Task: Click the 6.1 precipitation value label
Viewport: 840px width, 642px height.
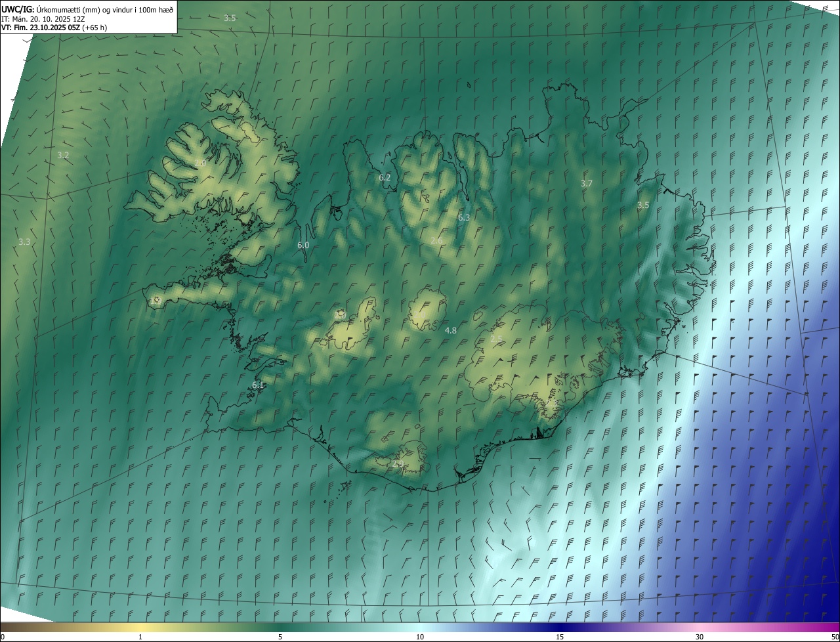Action: tap(258, 385)
